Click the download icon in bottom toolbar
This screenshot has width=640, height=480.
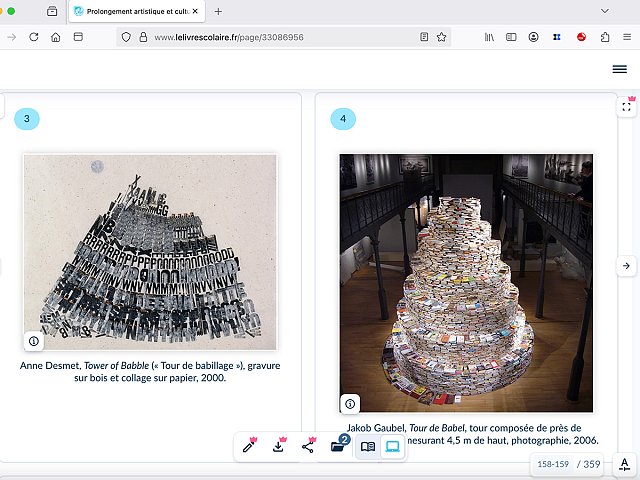pyautogui.click(x=278, y=447)
